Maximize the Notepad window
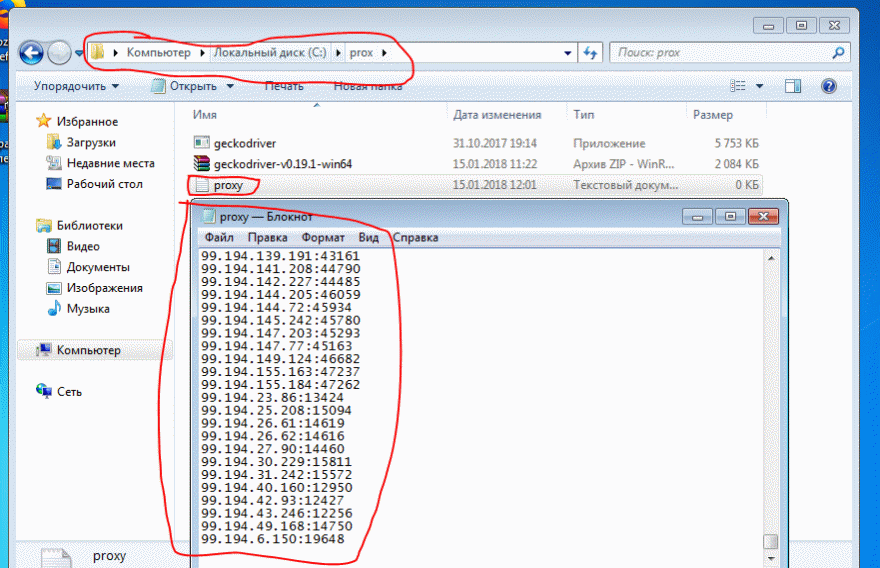Viewport: 880px width, 568px height. (730, 217)
